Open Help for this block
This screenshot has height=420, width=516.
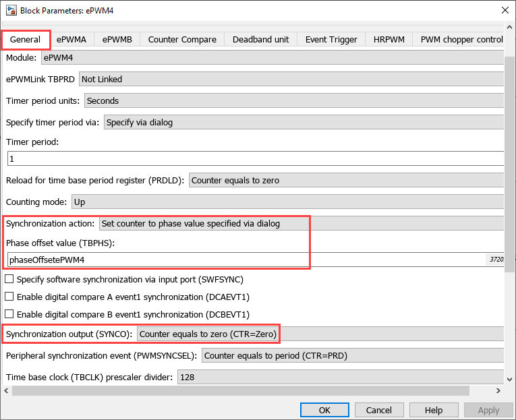[x=434, y=410]
